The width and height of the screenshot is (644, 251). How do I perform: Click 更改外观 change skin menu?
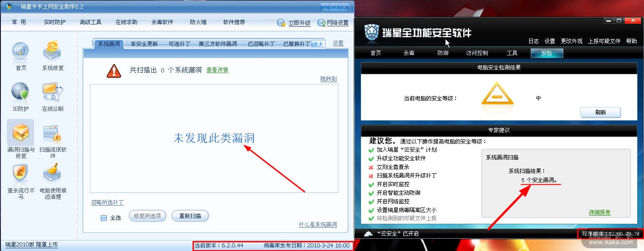coord(571,41)
